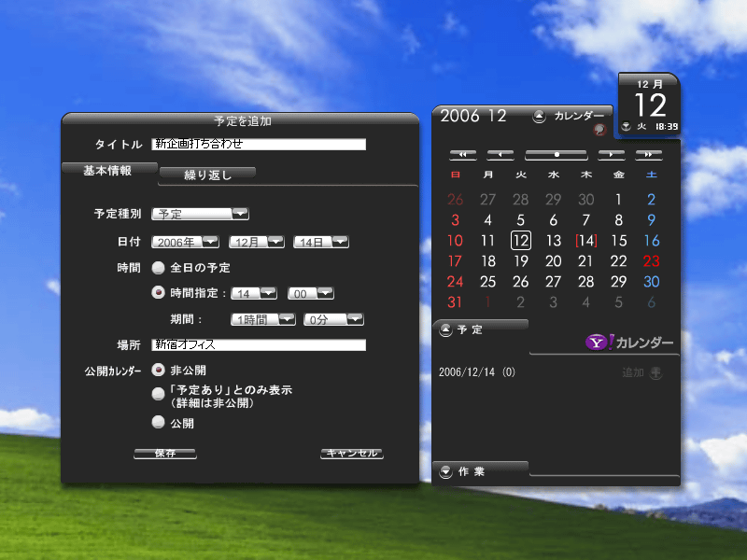The height and width of the screenshot is (560, 747).
Task: Select bracketed date 14 in calendar
Action: point(586,241)
